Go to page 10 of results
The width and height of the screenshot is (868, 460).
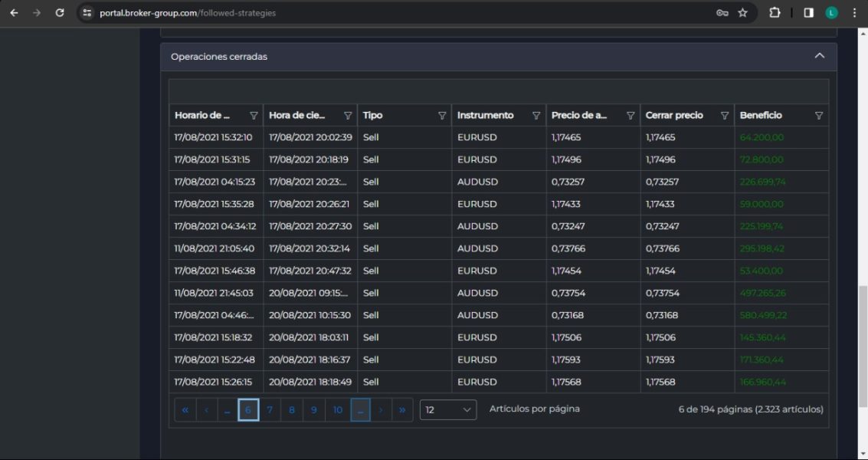point(337,410)
